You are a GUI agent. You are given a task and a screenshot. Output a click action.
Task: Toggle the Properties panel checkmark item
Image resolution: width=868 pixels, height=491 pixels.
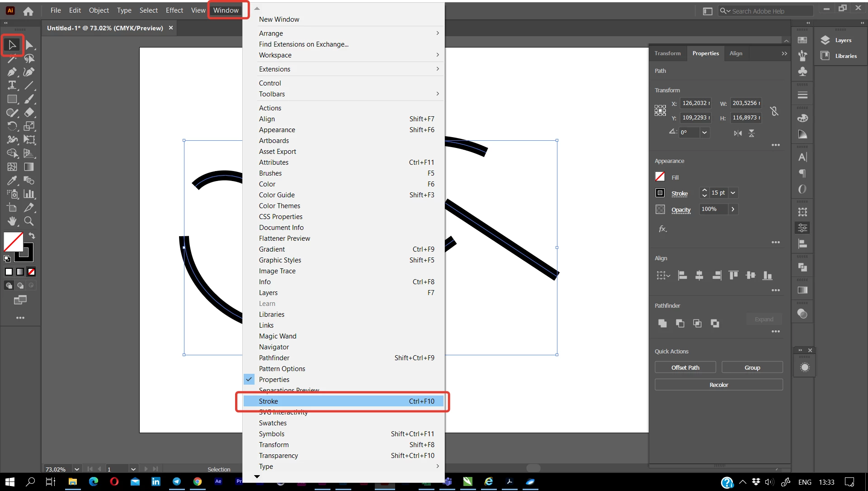[x=274, y=380]
